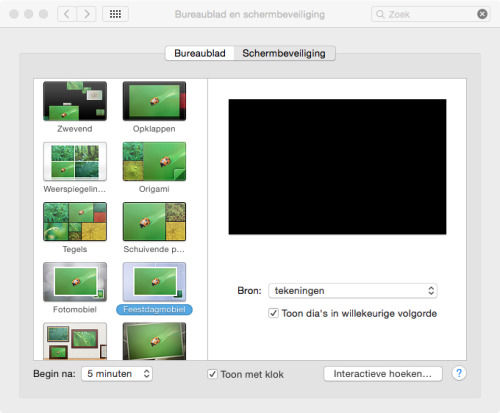Select the Fotomobiel screen saver thumbnail
The width and height of the screenshot is (500, 413).
click(x=75, y=282)
